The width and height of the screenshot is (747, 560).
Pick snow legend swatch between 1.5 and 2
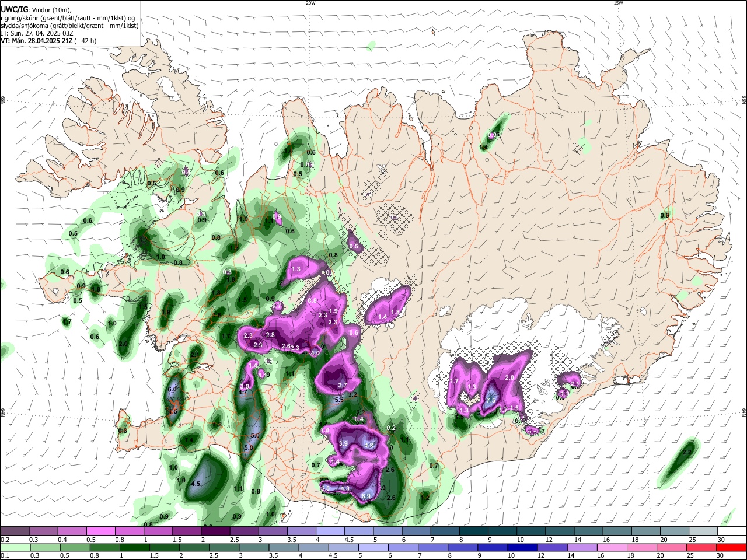coord(187,531)
